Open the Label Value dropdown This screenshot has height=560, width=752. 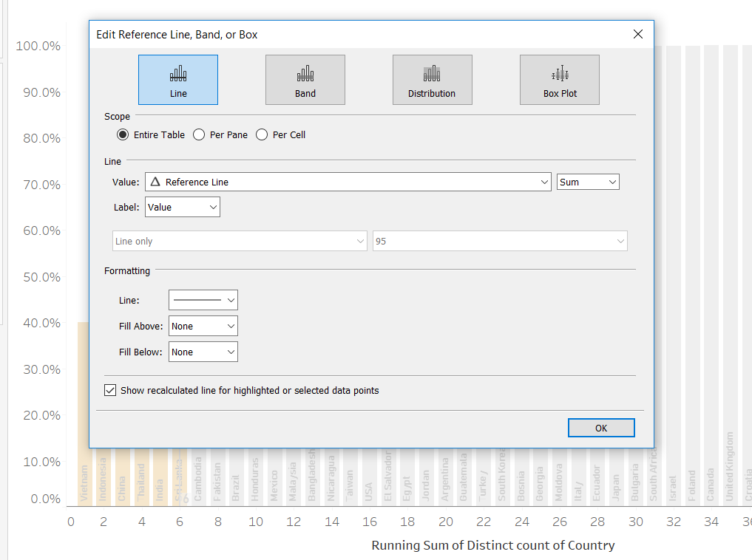point(183,208)
